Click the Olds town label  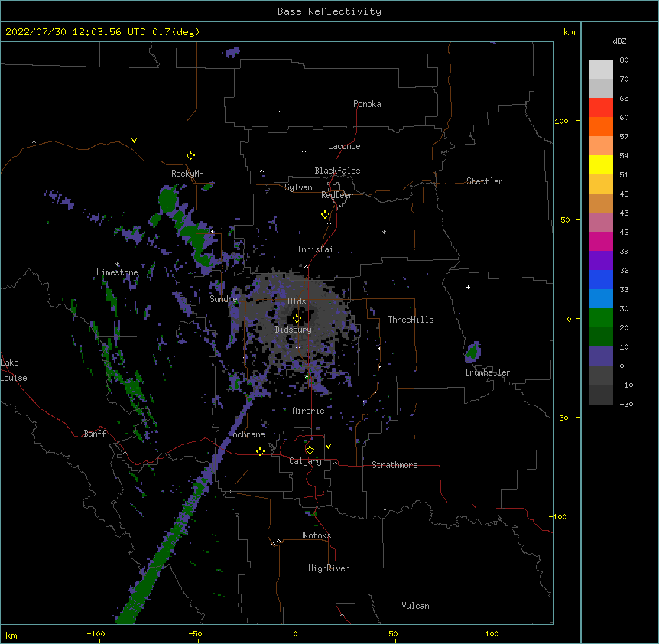[297, 301]
